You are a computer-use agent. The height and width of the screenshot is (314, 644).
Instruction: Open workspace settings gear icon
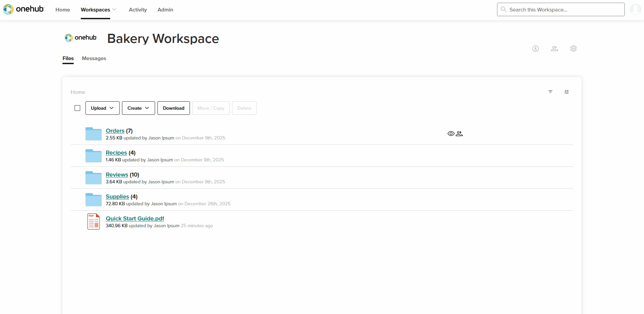pyautogui.click(x=573, y=49)
